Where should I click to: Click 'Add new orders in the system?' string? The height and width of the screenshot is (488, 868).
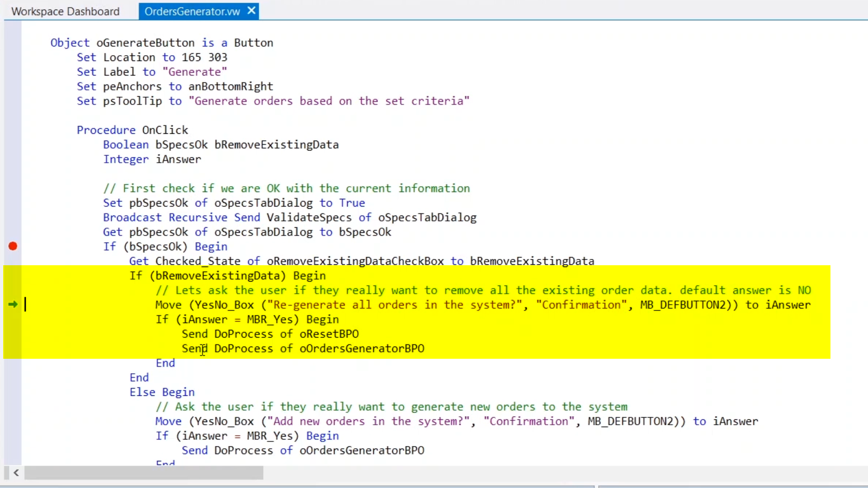[368, 421]
